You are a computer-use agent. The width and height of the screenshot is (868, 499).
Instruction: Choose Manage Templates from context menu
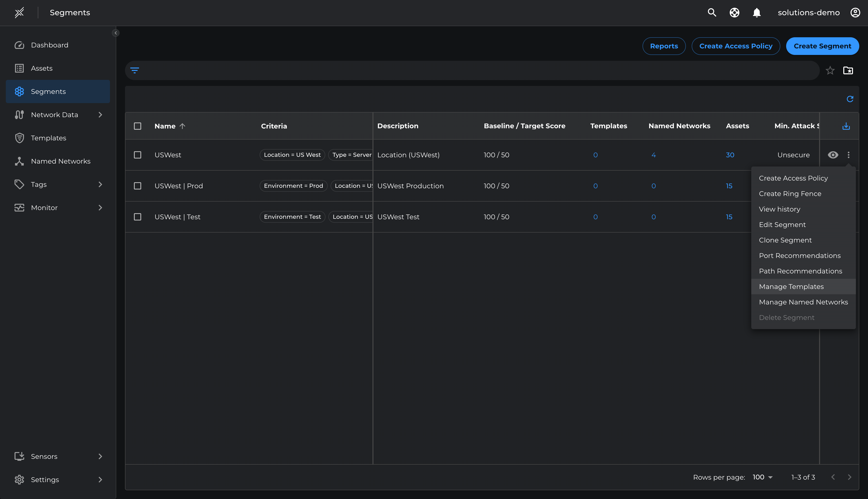pos(791,287)
